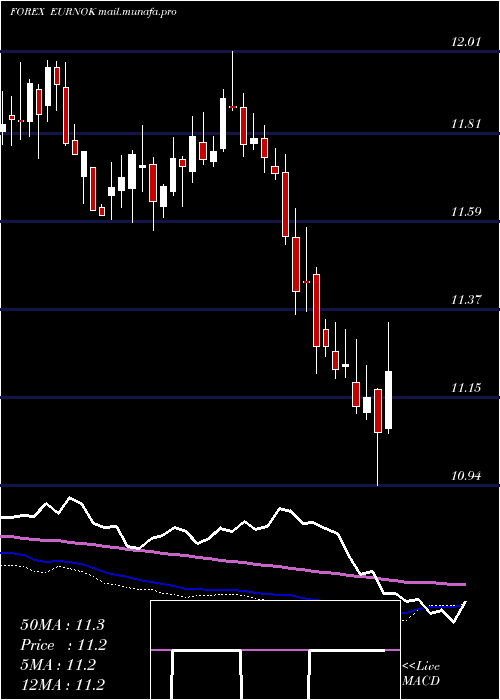Click the FOREX EURNOK chart title
The image size is (500, 700).
click(53, 12)
